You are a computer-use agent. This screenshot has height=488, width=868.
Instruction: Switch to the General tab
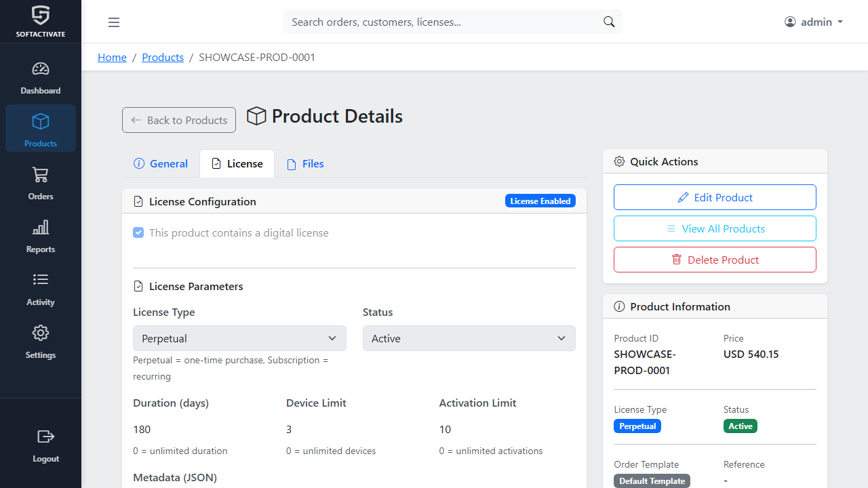[161, 164]
